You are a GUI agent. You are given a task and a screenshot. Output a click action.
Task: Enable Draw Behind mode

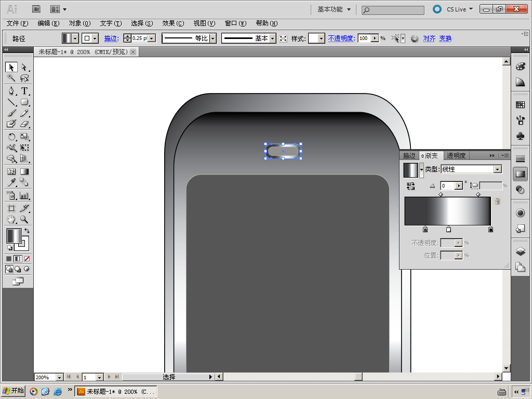tap(18, 269)
